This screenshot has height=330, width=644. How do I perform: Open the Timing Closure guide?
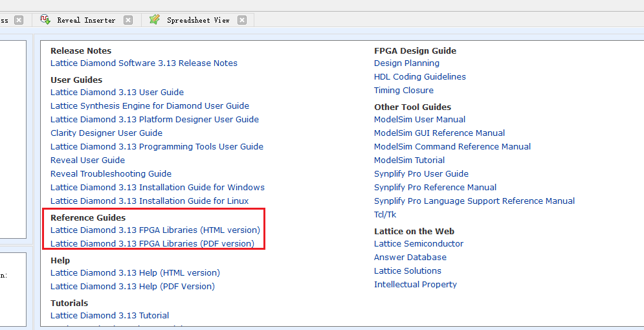(x=404, y=91)
